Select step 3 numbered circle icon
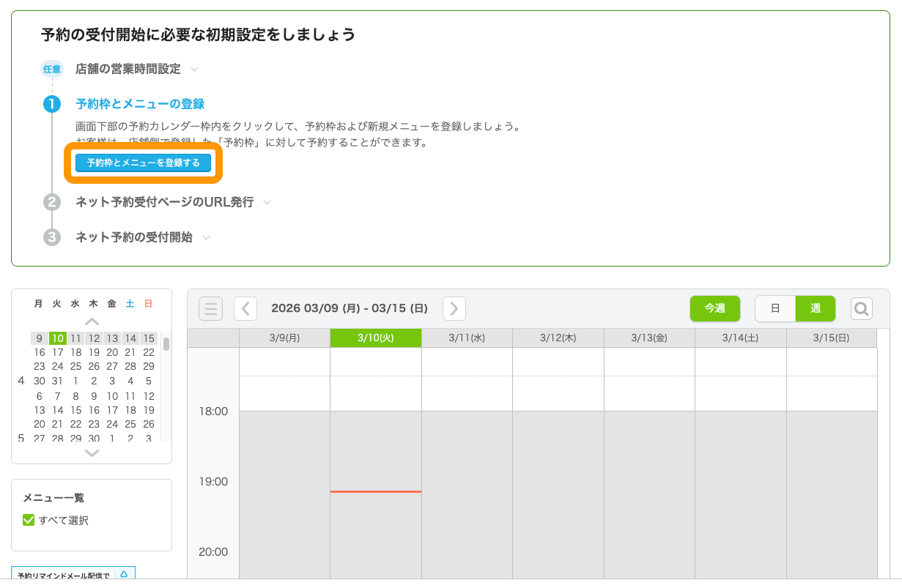The image size is (902, 588). (52, 237)
